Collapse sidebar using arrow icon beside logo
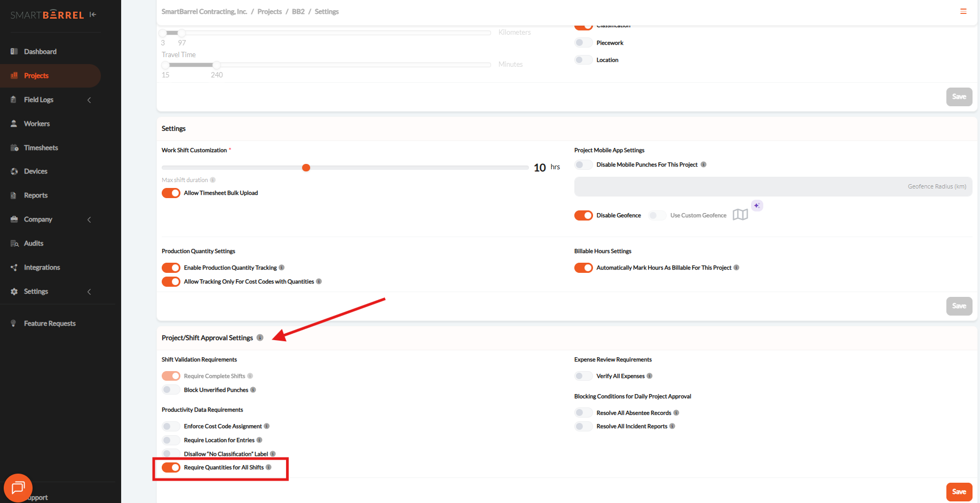 [93, 15]
